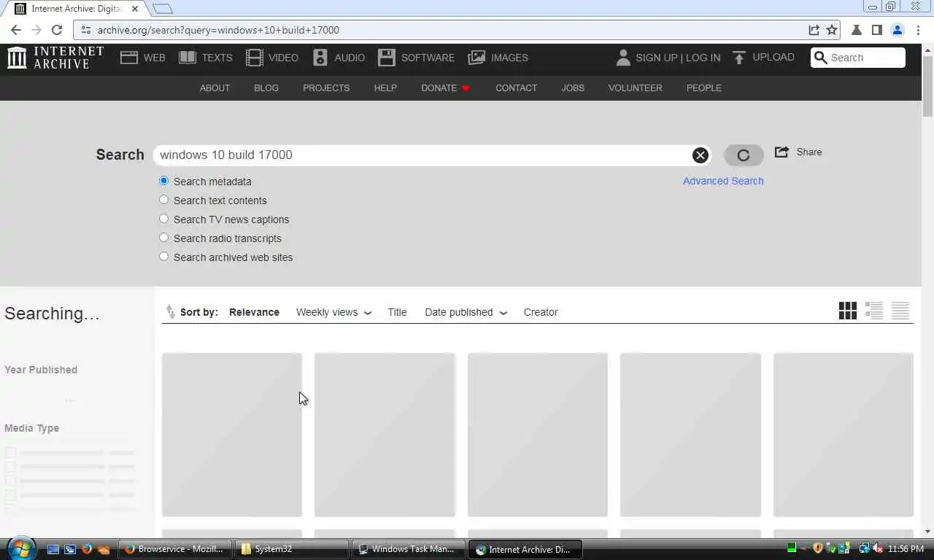Click the taskbar clock showing 11:56 PM

(x=906, y=549)
